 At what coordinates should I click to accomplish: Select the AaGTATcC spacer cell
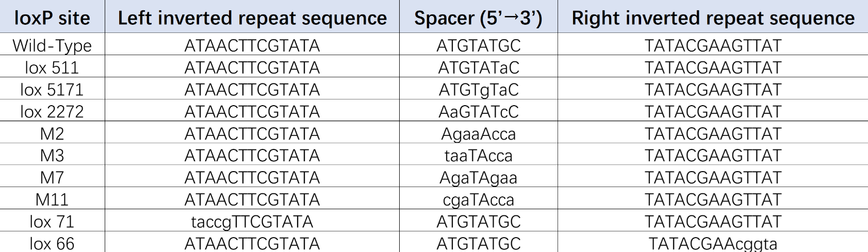click(x=479, y=111)
